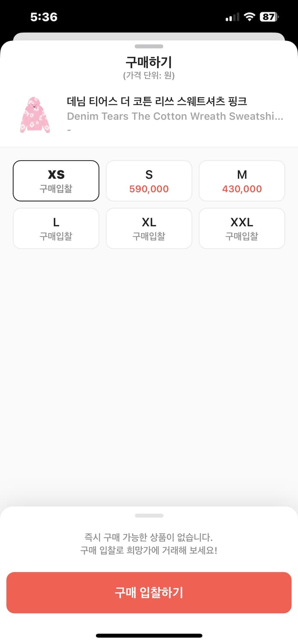Image resolution: width=298 pixels, height=644 pixels.
Task: Tap the English title Denim Tears Sweatshirt
Action: click(175, 116)
